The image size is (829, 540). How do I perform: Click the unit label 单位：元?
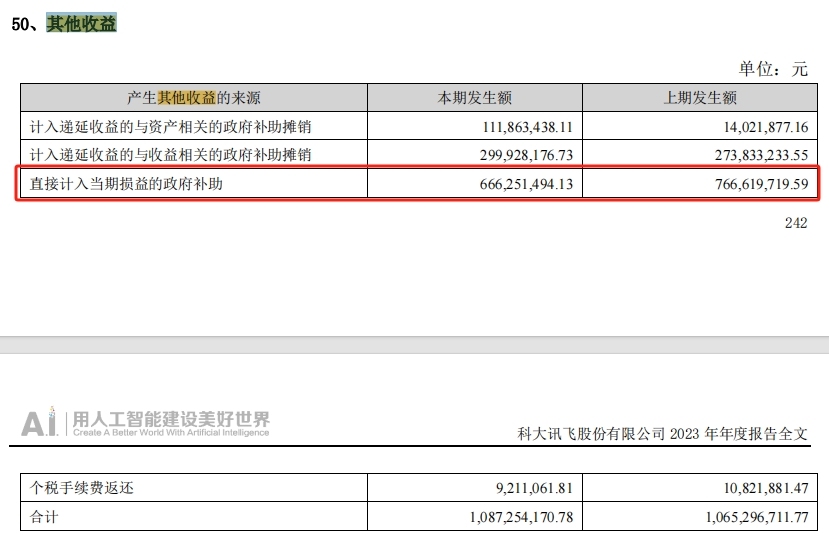tap(773, 69)
